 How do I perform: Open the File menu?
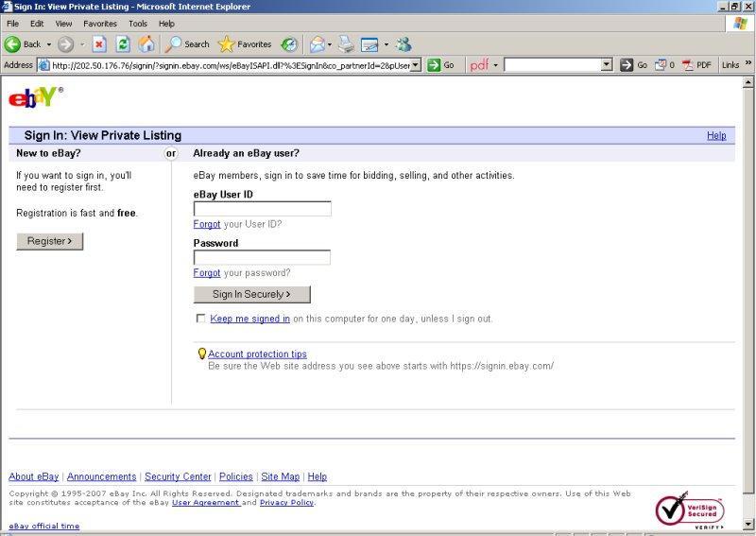tap(12, 24)
